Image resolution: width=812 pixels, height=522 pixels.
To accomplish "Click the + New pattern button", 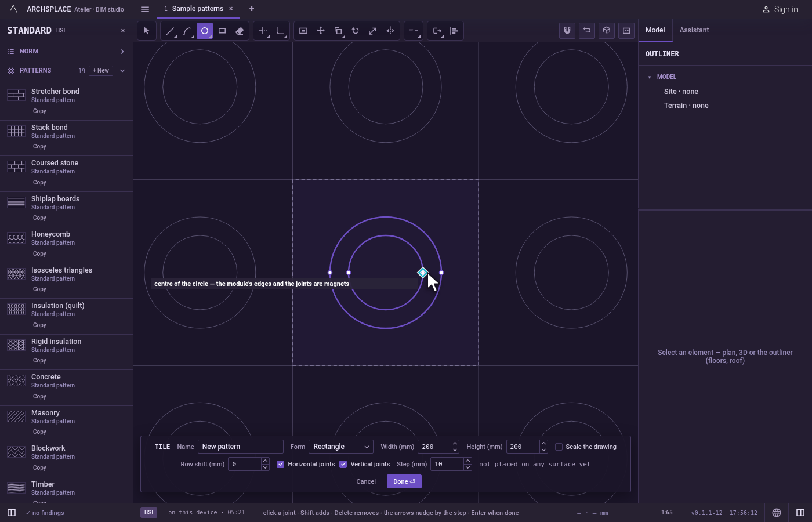I will (101, 71).
